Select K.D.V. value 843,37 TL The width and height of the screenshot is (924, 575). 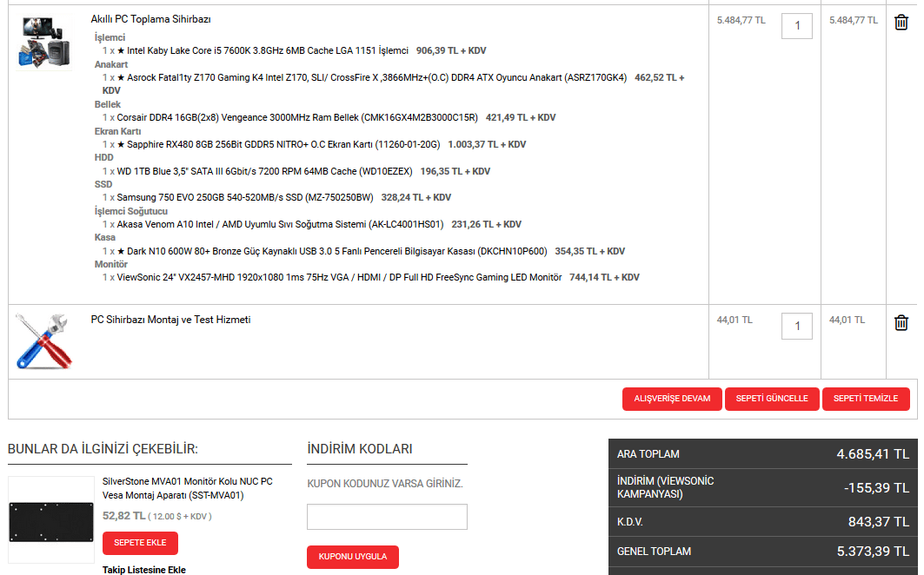pos(878,522)
